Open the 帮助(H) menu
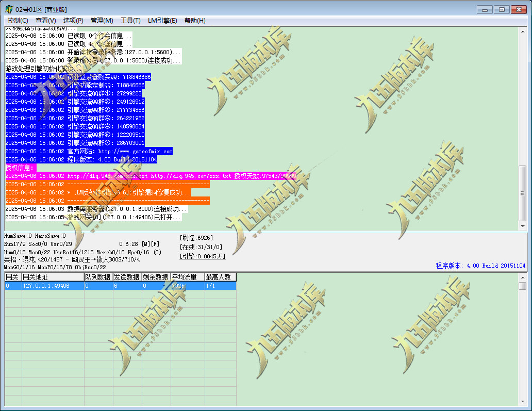The height and width of the screenshot is (411, 532). [x=195, y=21]
